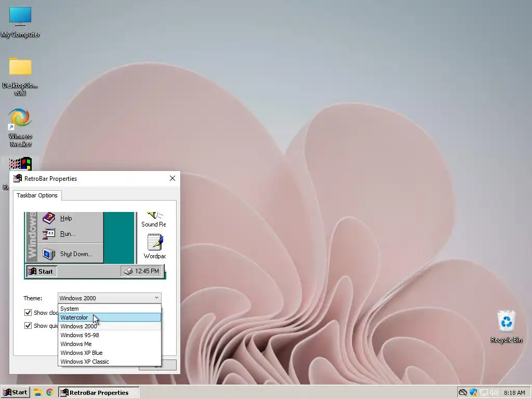Viewport: 532px width, 399px height.
Task: Click the theme preview image
Action: tap(95, 246)
